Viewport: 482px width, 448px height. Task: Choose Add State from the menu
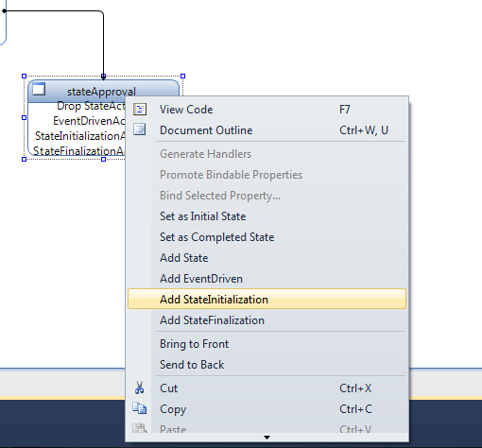click(267, 258)
